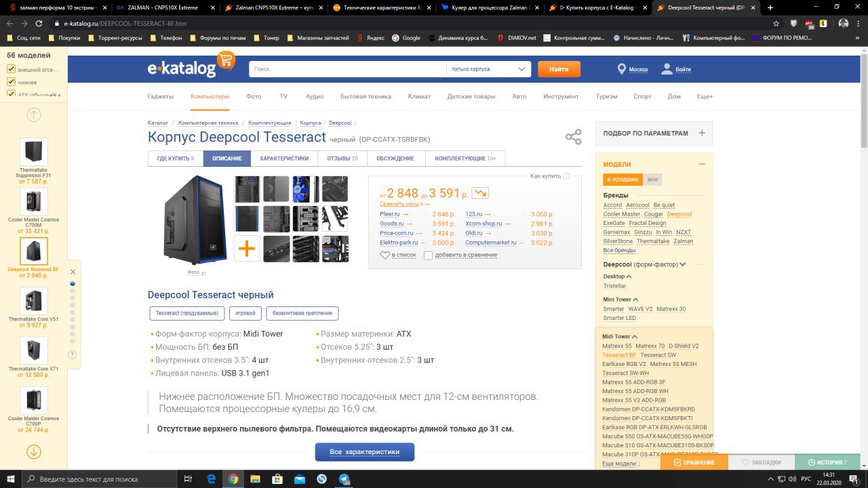Screen dimensions: 868x488
Task: Collapse the Mini Tower models group
Action: coord(636,300)
